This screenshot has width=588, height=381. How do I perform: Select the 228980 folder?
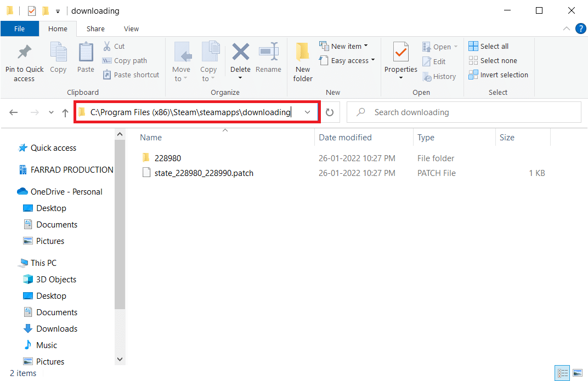click(168, 158)
